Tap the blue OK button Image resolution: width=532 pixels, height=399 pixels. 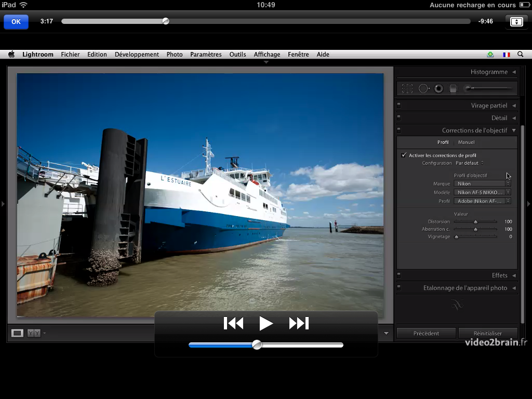click(x=16, y=22)
